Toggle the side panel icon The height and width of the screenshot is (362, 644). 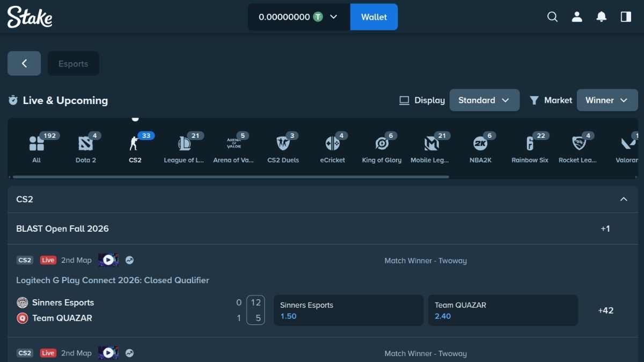[626, 17]
